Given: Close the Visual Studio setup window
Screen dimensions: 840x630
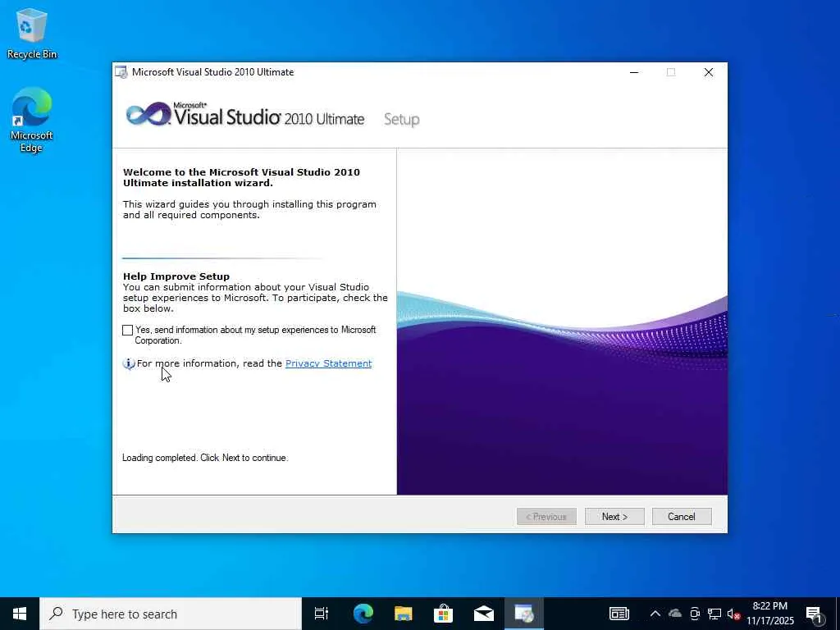Looking at the screenshot, I should pos(709,72).
